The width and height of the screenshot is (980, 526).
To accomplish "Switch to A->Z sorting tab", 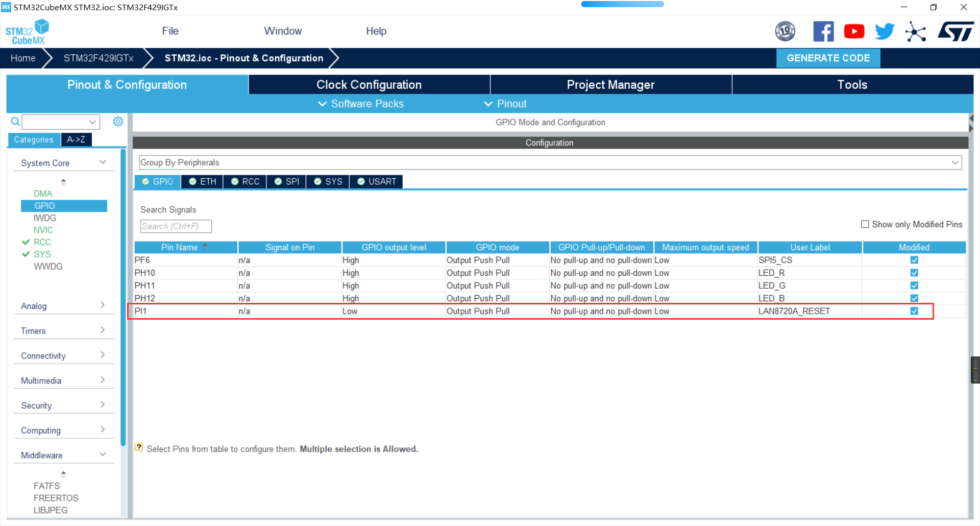I will tap(76, 139).
